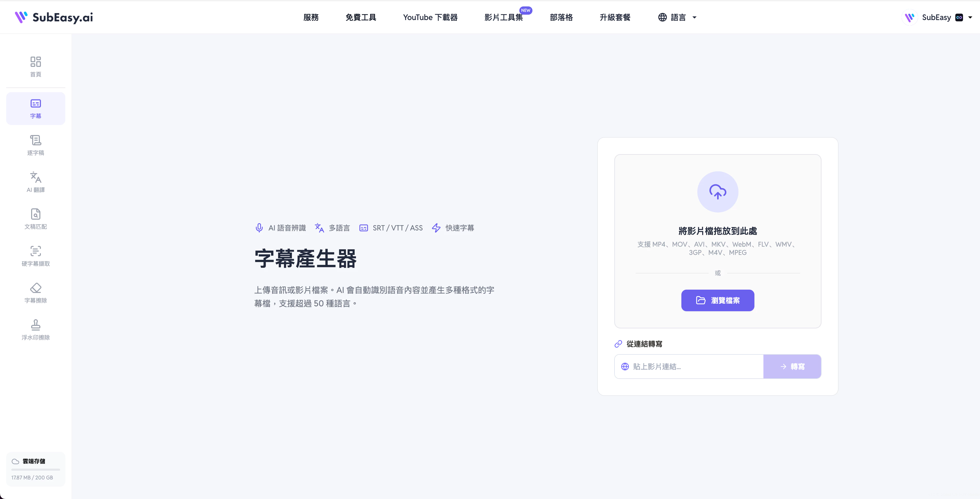Click the 雲端存儲 label
The width and height of the screenshot is (980, 499).
[34, 461]
